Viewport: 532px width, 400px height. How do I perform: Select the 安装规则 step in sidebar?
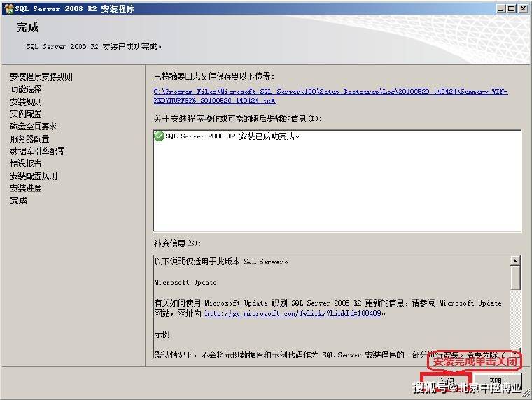(26, 101)
